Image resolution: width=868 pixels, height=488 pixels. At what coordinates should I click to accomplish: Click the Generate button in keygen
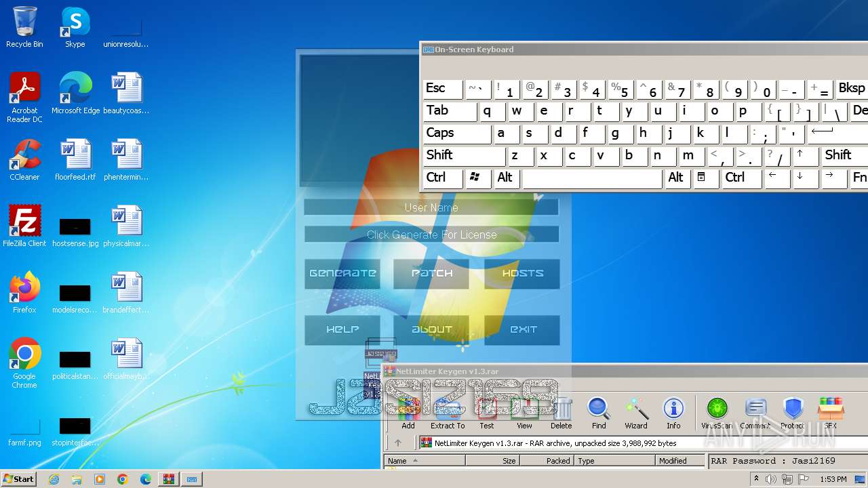click(x=342, y=273)
